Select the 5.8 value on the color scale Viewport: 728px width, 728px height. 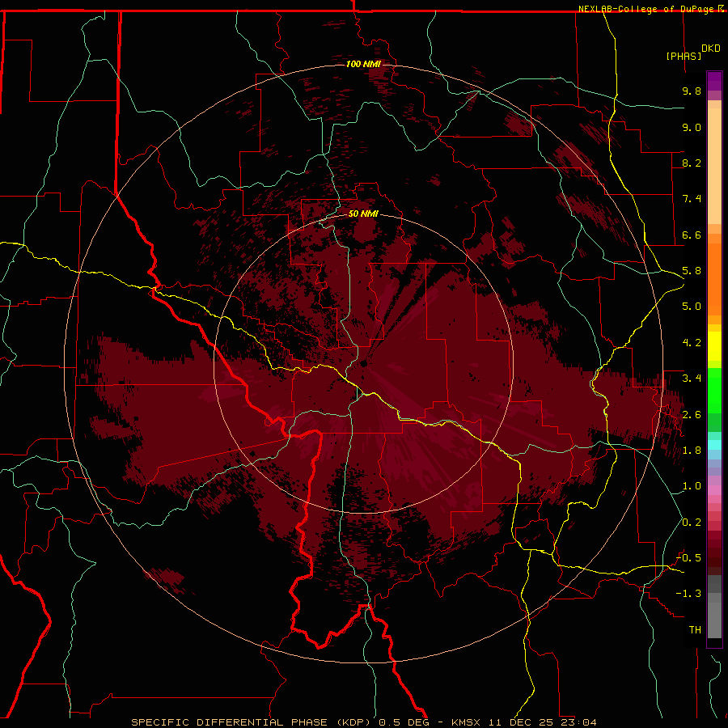(x=692, y=271)
